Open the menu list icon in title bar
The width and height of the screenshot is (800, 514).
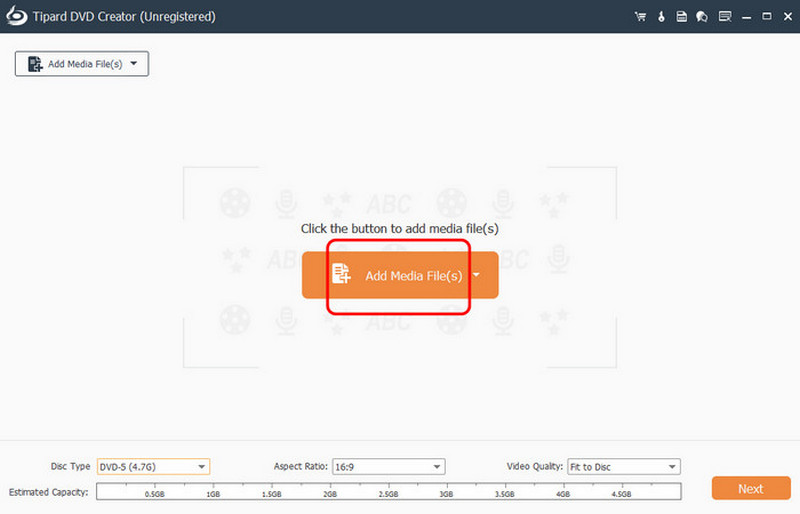[724, 17]
